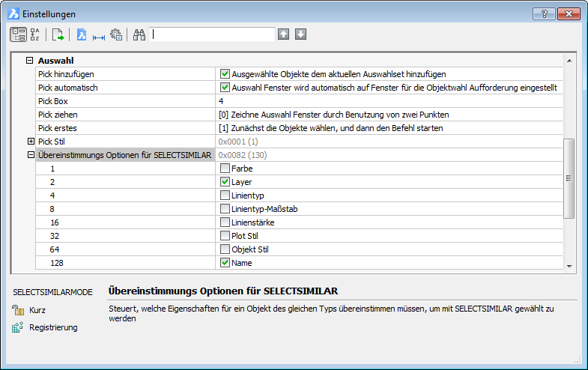Screen dimensions: 588x370
Task: Select the Pick Box property row
Action: (124, 101)
